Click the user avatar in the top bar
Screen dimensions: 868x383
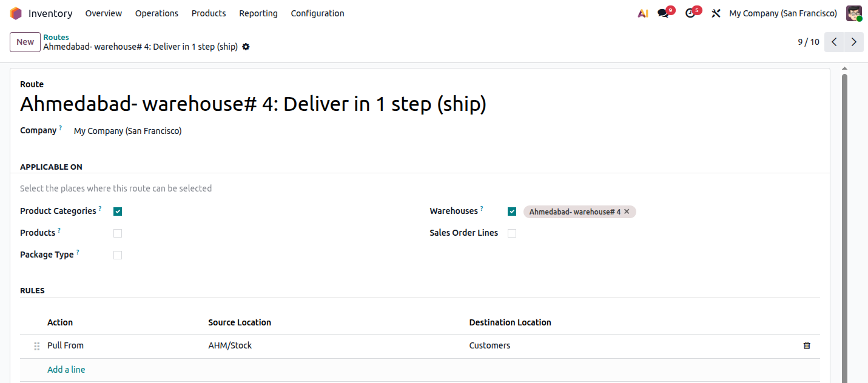(854, 13)
